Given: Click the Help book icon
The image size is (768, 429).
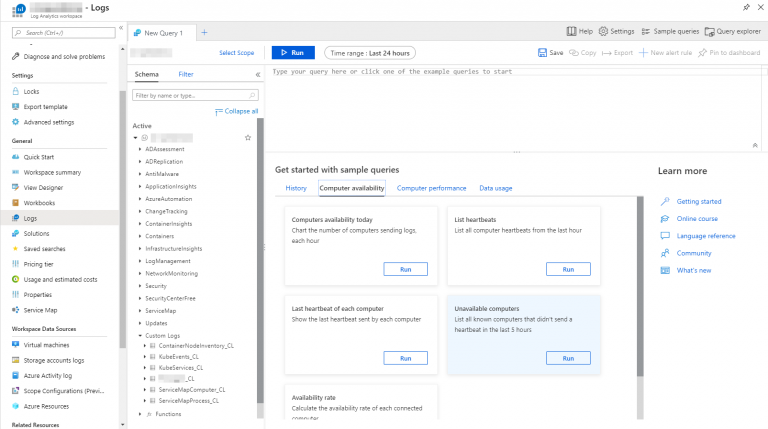Looking at the screenshot, I should tap(572, 31).
